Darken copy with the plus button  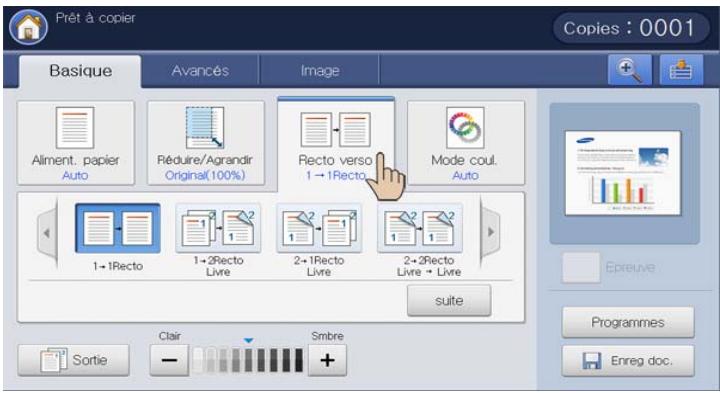[x=327, y=360]
